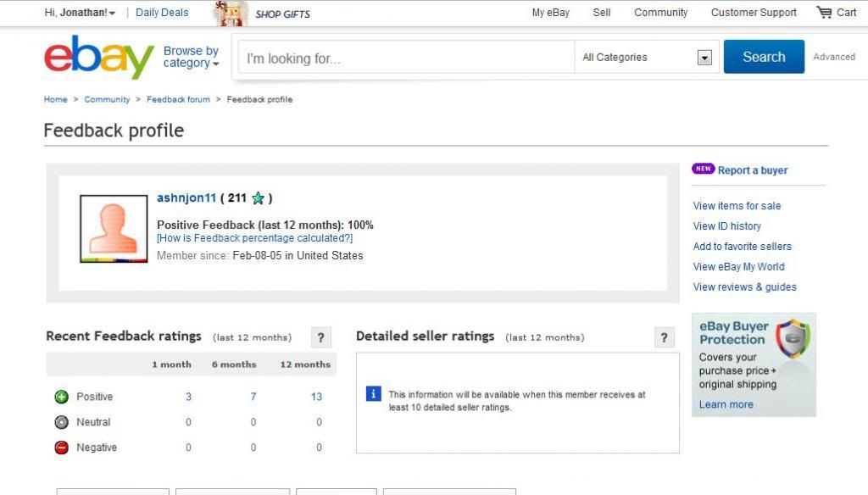
Task: Click the blue Search button
Action: 764,57
